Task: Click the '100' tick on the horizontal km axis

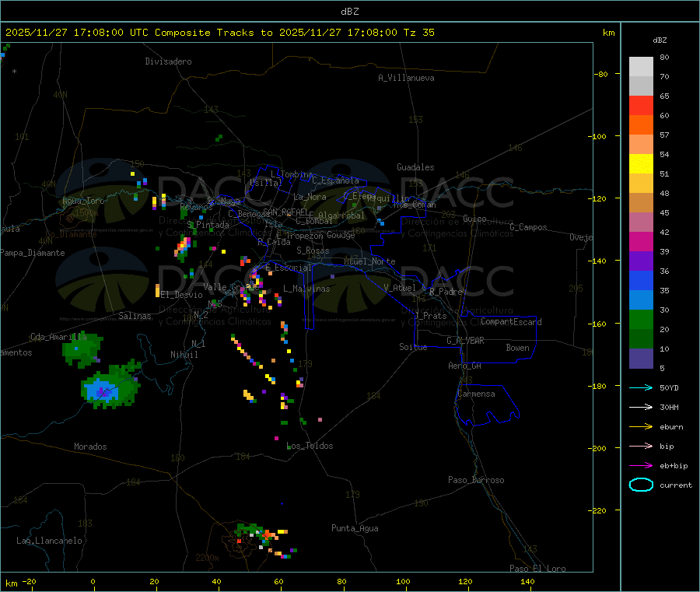Action: click(x=403, y=581)
